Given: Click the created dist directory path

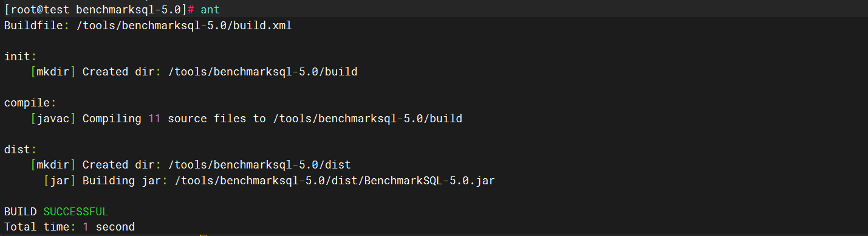Looking at the screenshot, I should click(x=259, y=165).
